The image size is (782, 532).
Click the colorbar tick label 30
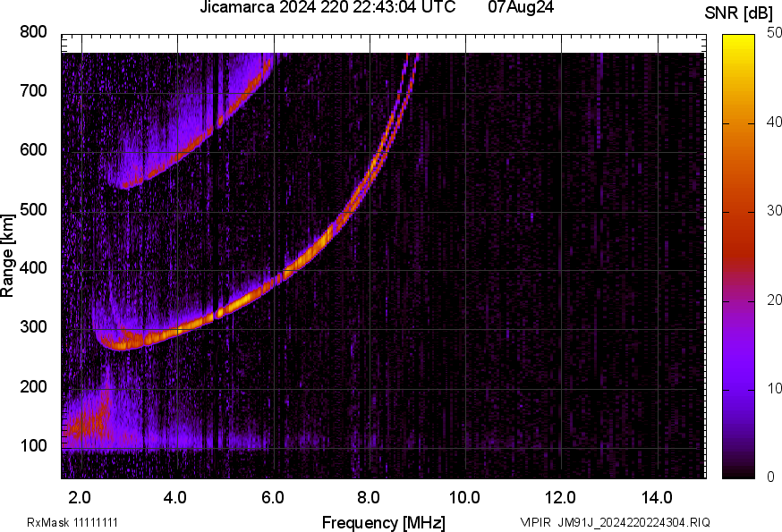(774, 210)
